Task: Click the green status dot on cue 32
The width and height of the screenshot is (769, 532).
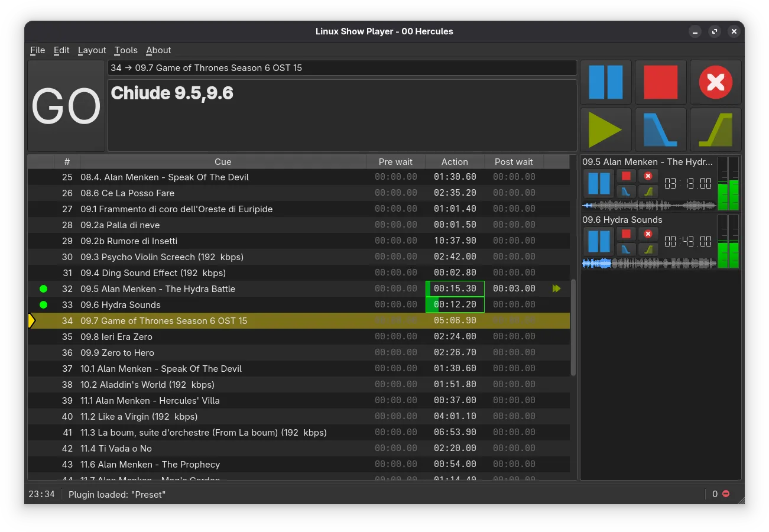Action: [43, 289]
